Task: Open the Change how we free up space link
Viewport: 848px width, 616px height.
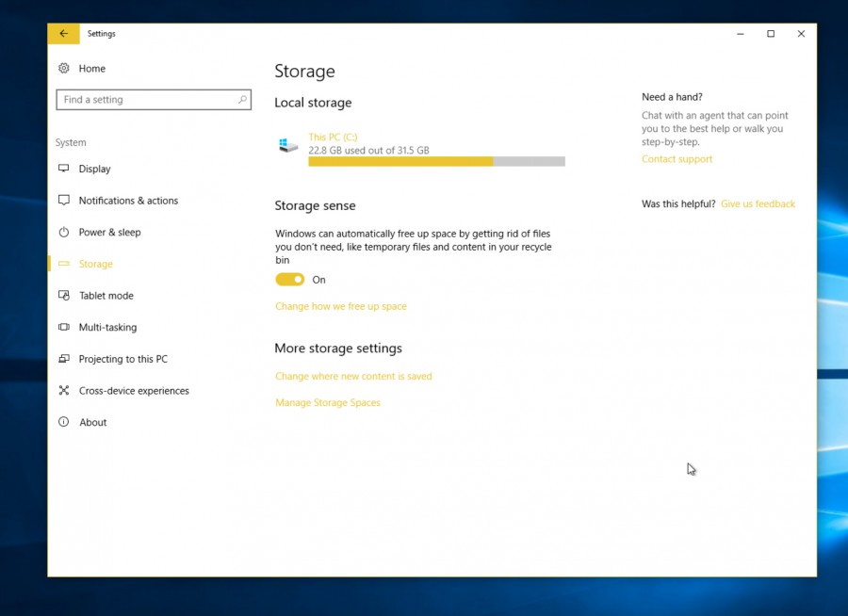Action: coord(340,306)
